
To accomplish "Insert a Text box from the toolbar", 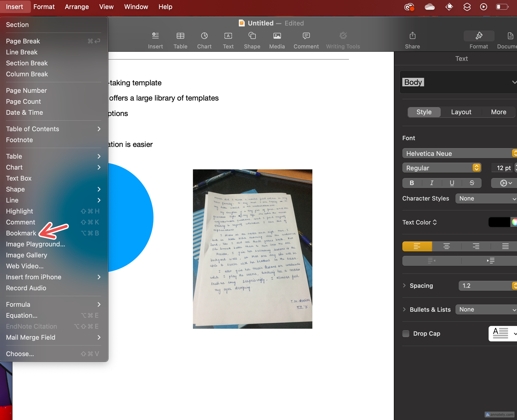I will 228,39.
